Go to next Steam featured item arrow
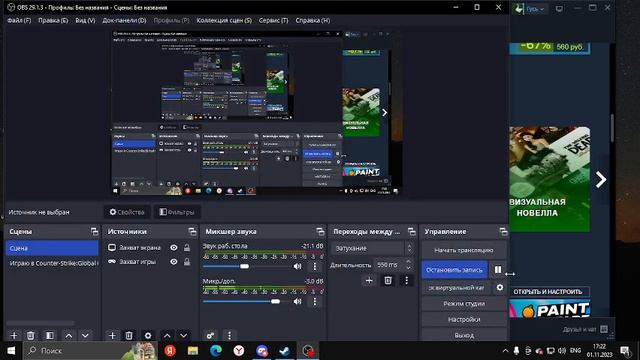Screen dimensions: 640x360 point(600,180)
